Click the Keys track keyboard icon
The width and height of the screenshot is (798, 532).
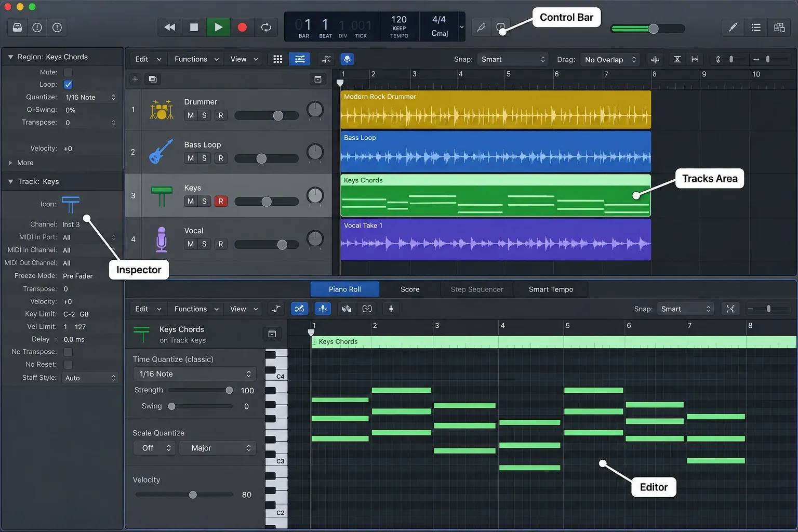click(162, 196)
